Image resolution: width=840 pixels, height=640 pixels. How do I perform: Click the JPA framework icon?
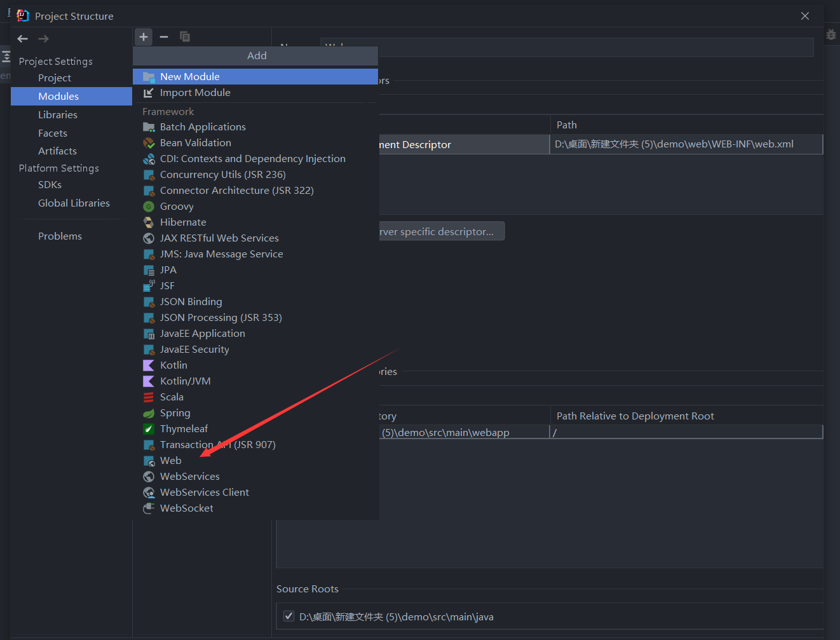149,270
